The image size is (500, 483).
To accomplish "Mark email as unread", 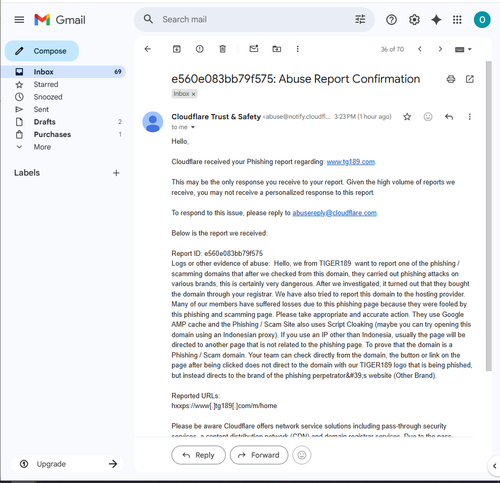I will point(254,49).
